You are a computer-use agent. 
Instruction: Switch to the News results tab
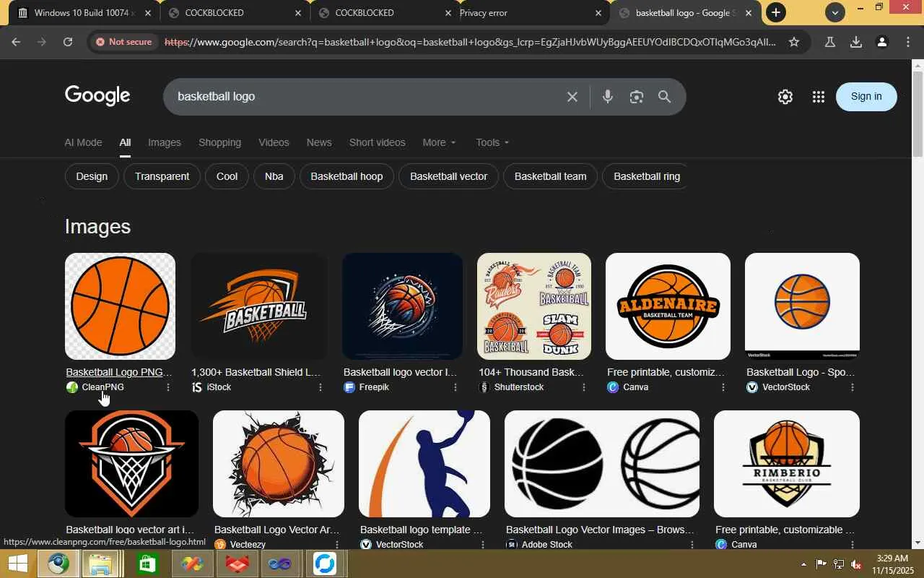tap(319, 142)
